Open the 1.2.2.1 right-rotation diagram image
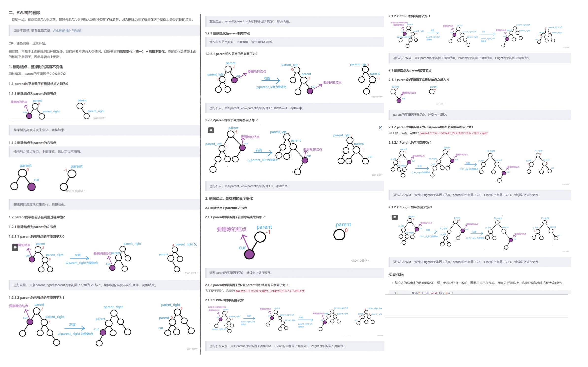Viewport: 588px width, 367px height. 293,78
